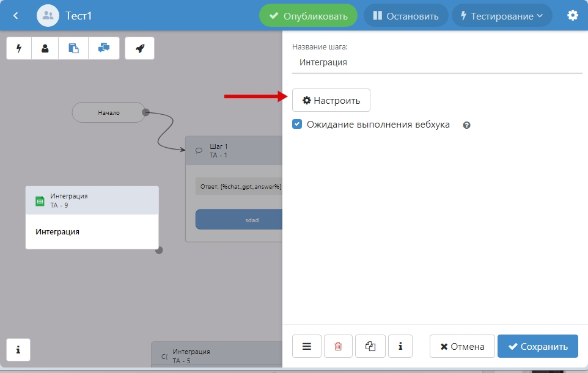Open the hamburger list menu in the bottom panel

click(x=307, y=346)
